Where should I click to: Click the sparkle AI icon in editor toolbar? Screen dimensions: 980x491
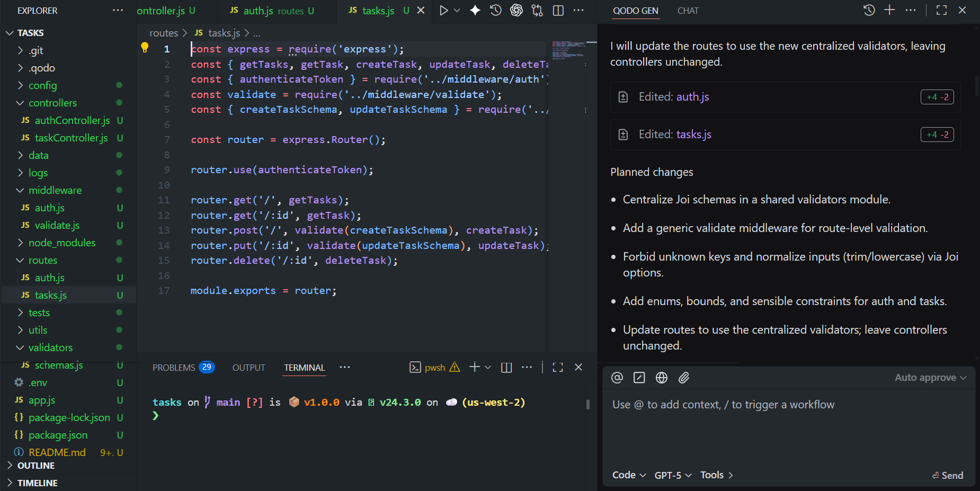click(475, 11)
